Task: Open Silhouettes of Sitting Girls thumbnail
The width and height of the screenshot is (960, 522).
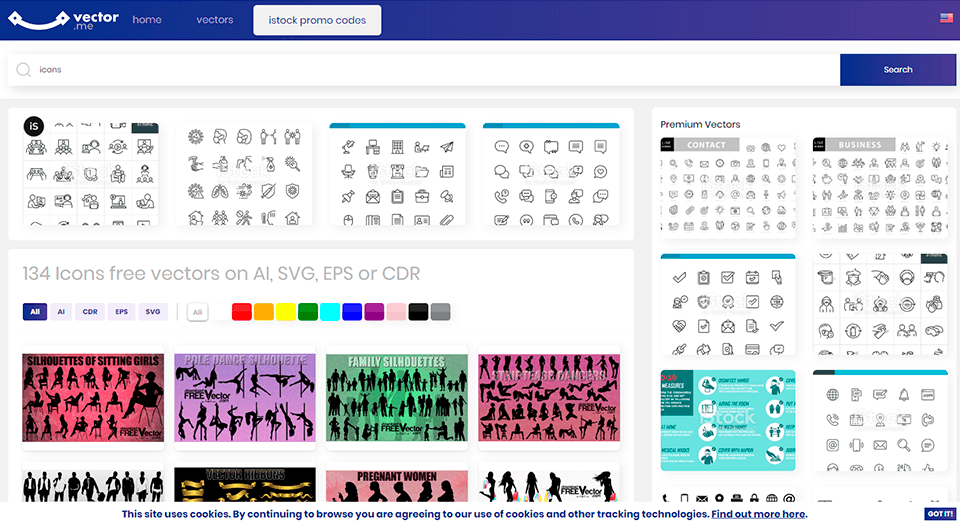Action: coord(93,397)
